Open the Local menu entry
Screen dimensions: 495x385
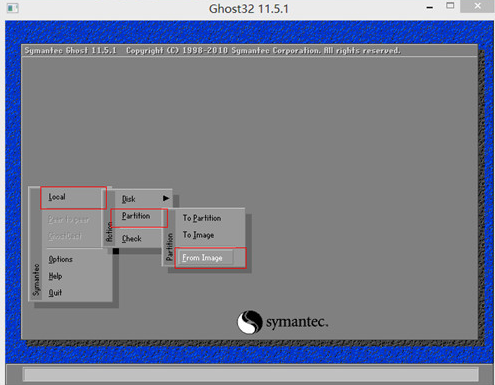click(x=73, y=197)
